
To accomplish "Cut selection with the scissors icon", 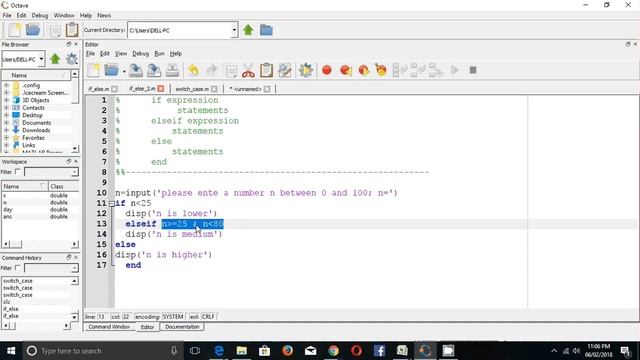I will (248, 70).
